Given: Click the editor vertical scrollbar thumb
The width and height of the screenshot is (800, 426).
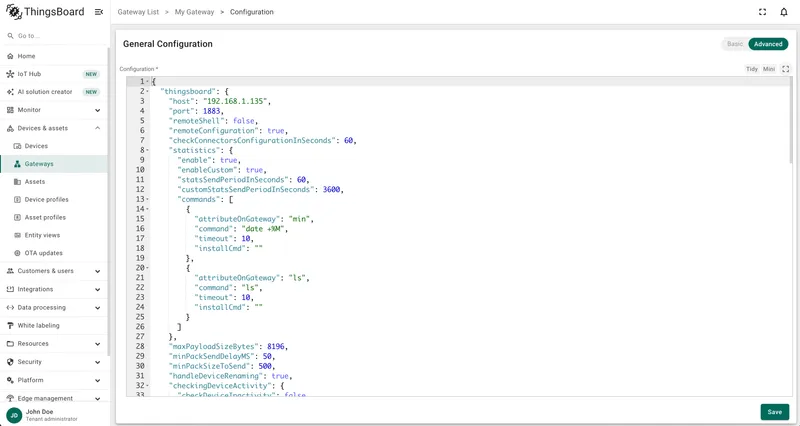Looking at the screenshot, I should click(791, 120).
